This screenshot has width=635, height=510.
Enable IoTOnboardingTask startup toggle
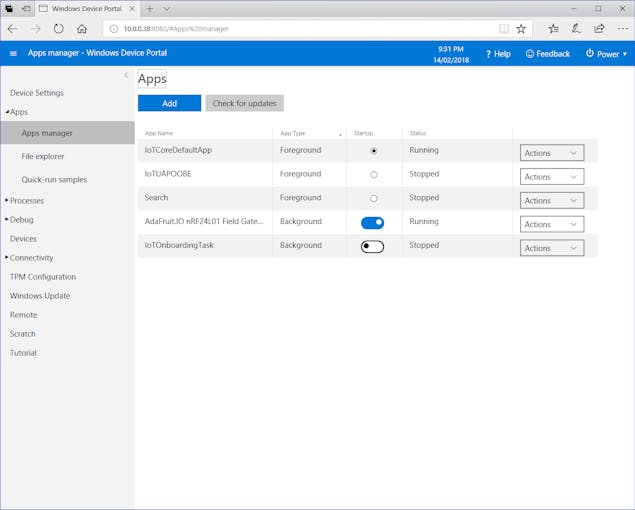pyautogui.click(x=372, y=246)
